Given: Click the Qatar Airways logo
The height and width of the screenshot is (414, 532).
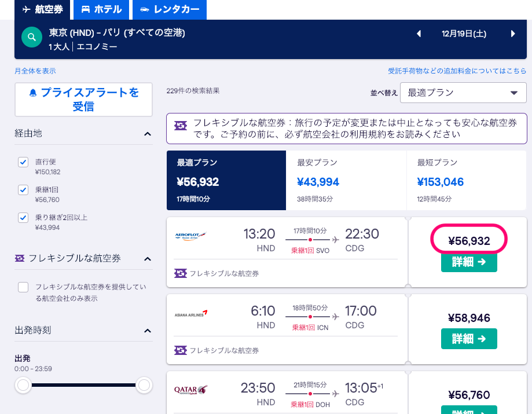Looking at the screenshot, I should click(x=190, y=390).
